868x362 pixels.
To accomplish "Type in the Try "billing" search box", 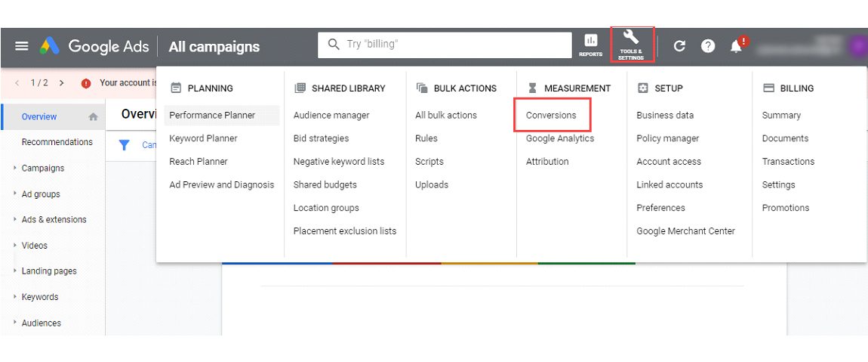I will (x=445, y=45).
